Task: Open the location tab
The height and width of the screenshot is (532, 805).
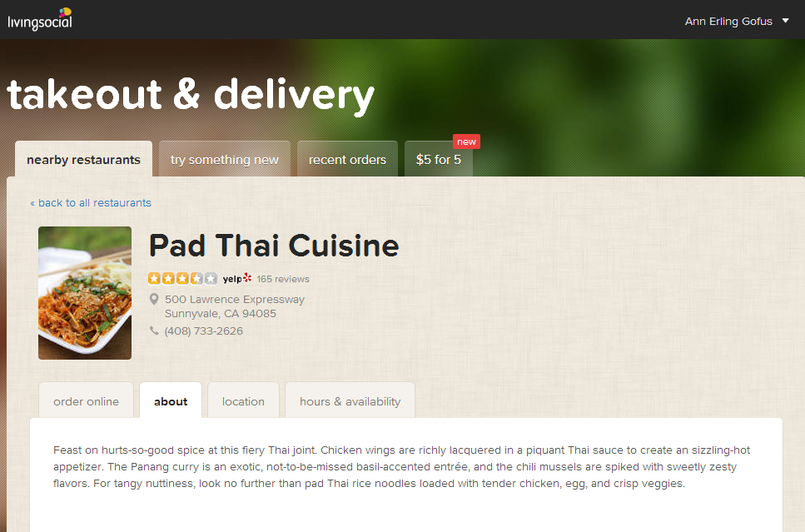Action: 243,401
